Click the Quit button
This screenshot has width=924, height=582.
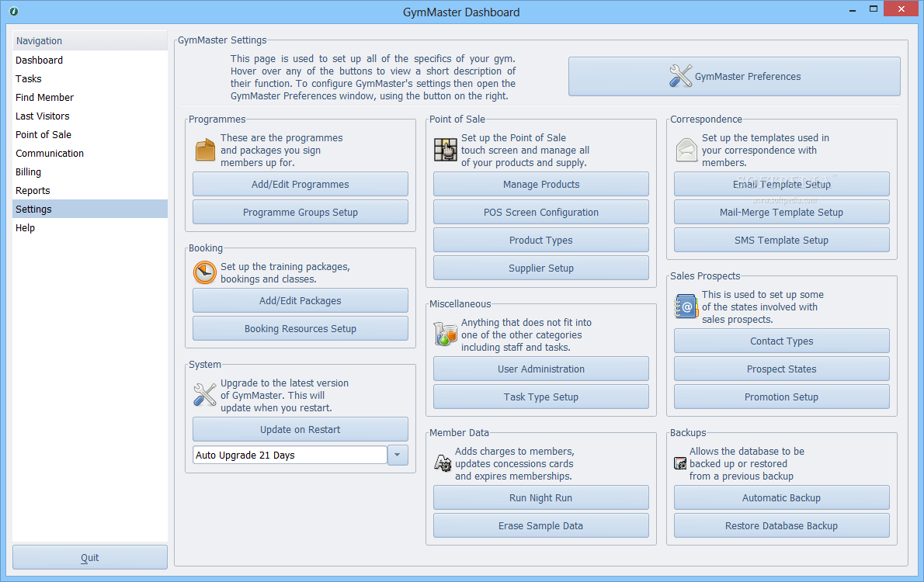click(89, 557)
